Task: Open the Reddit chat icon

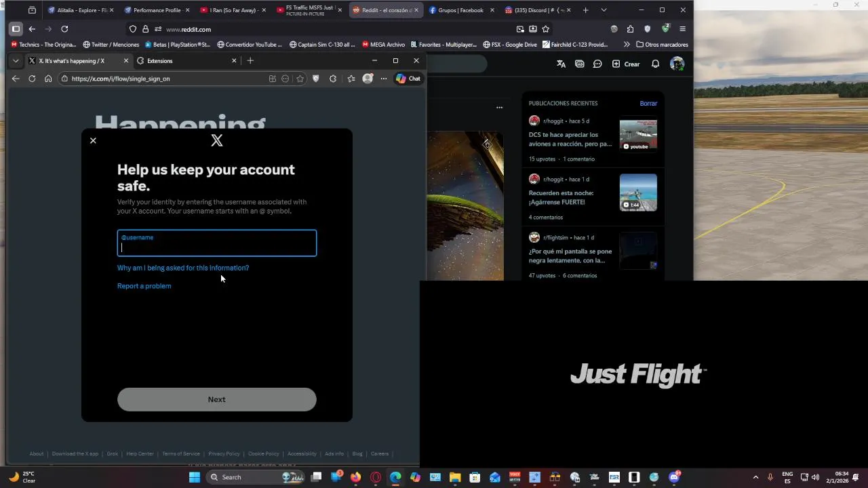Action: (597, 64)
